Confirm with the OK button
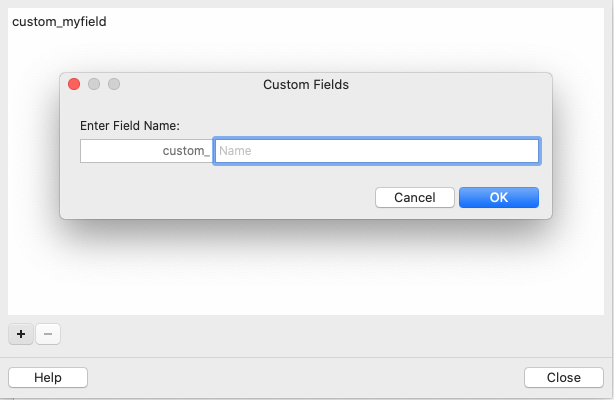614x400 pixels. [x=499, y=197]
